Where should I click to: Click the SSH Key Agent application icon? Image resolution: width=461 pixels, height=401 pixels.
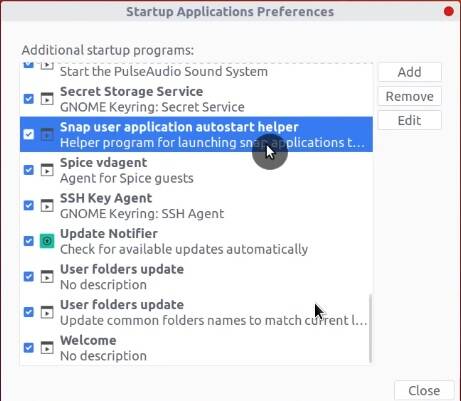click(47, 205)
